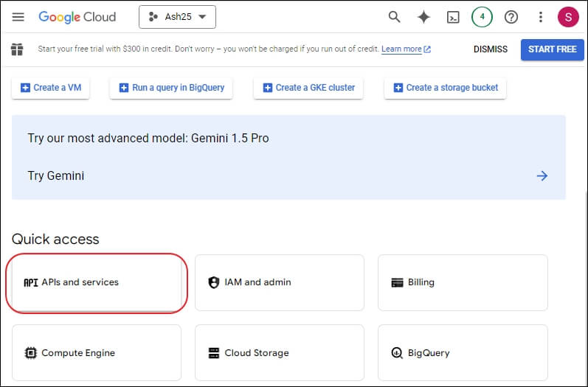
Task: Open the IAM and admin card
Action: [x=280, y=283]
